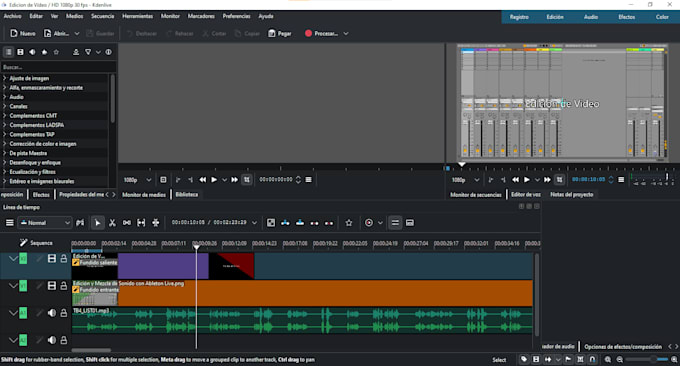Viewport: 680px width, 366px height.
Task: Open effects info icon in effects panel
Action: (x=108, y=52)
